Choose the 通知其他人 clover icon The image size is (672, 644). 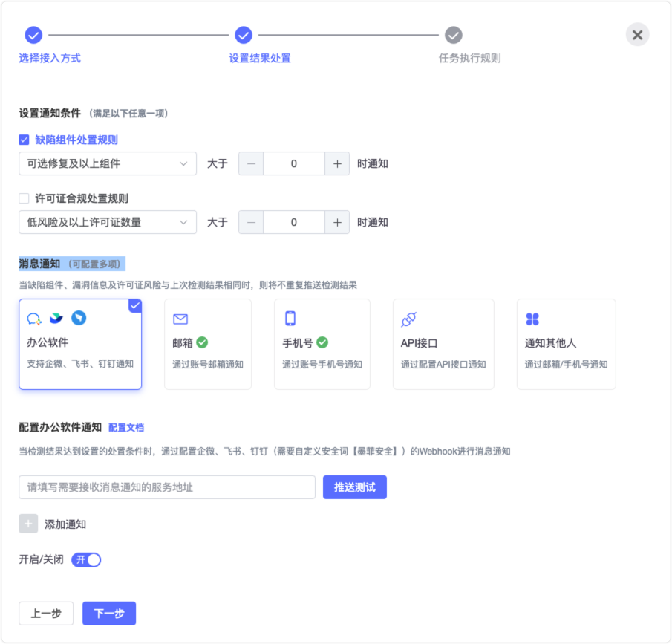532,319
